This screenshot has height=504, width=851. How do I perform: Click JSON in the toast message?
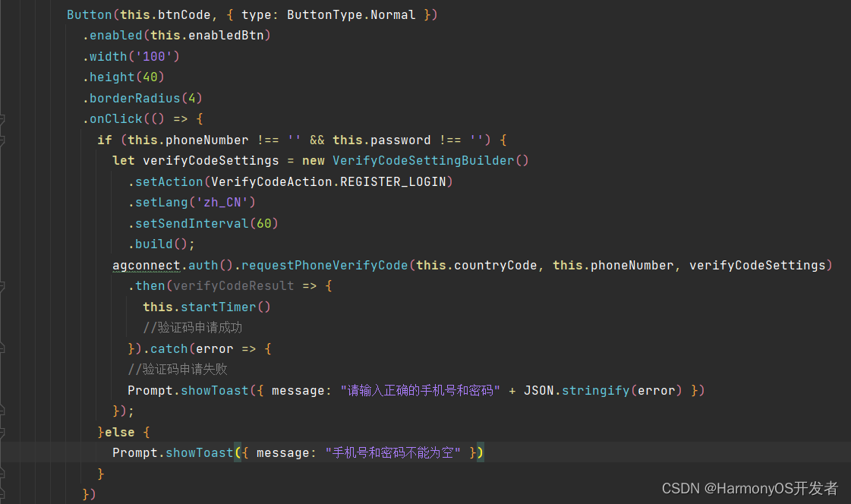click(x=538, y=391)
